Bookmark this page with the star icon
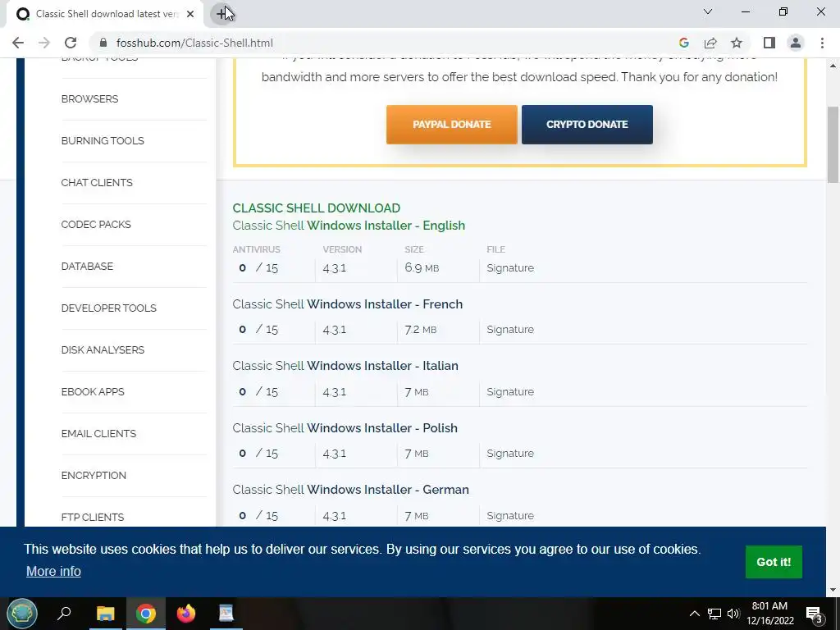840x630 pixels. pyautogui.click(x=737, y=43)
